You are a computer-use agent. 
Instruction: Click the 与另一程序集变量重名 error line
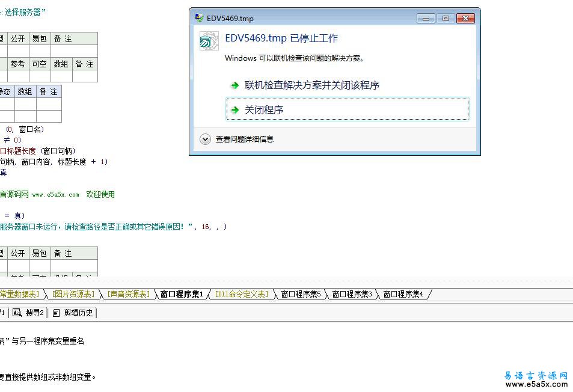(x=42, y=341)
